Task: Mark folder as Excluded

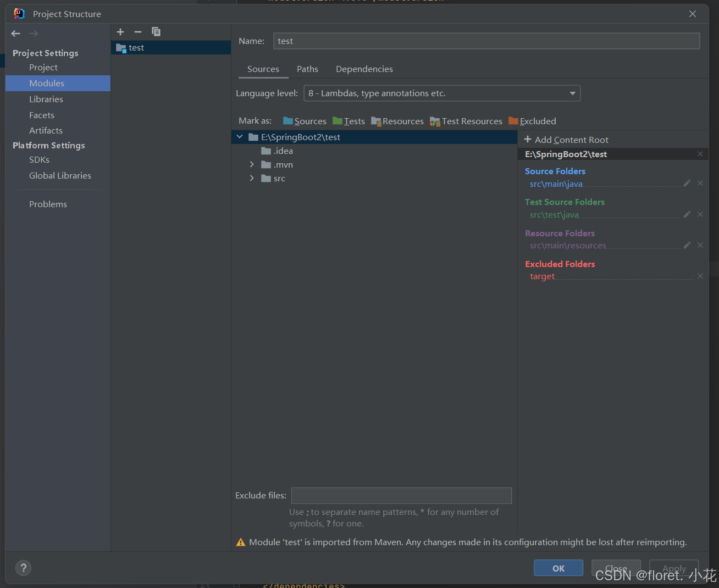Action: pos(532,121)
